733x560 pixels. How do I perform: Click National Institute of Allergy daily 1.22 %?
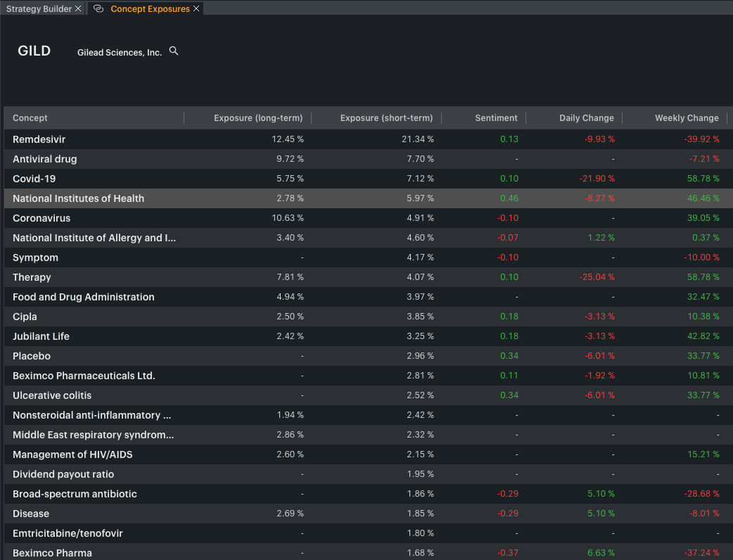tap(601, 238)
